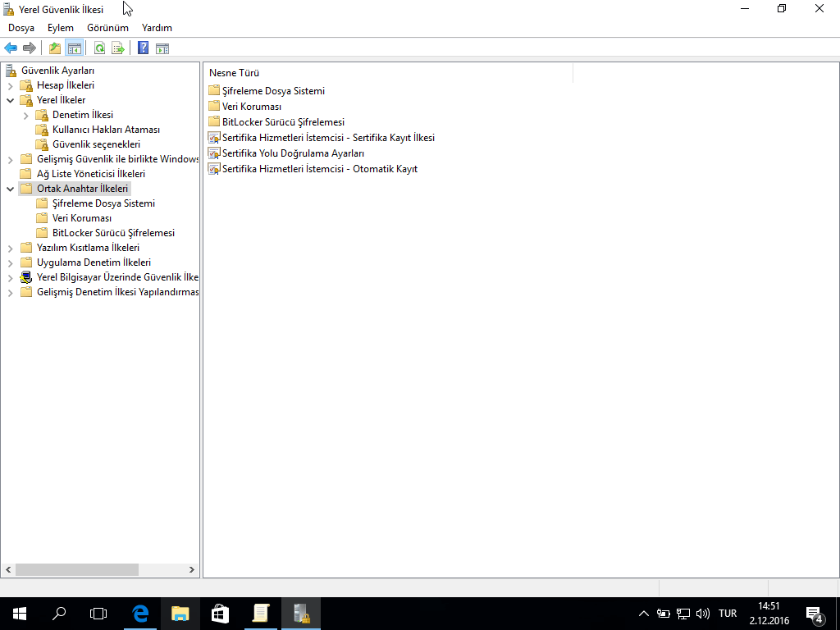Open the Microsoft Edge taskbar icon
The image size is (840, 630).
(140, 613)
